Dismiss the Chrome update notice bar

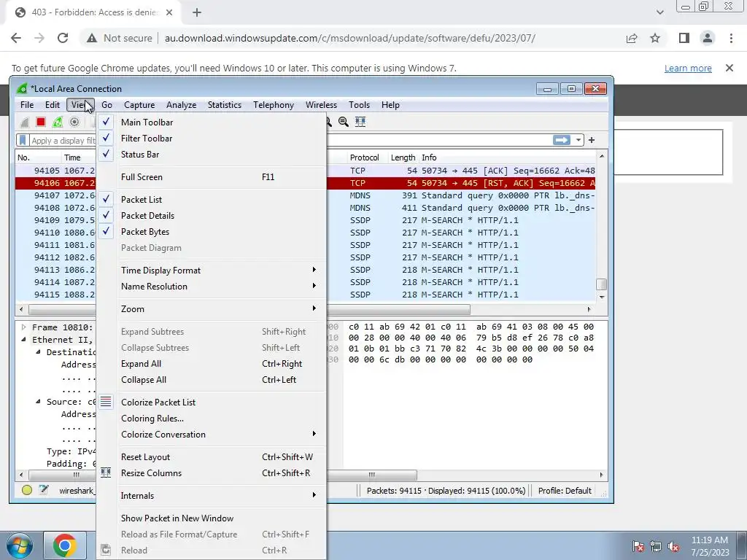[729, 68]
